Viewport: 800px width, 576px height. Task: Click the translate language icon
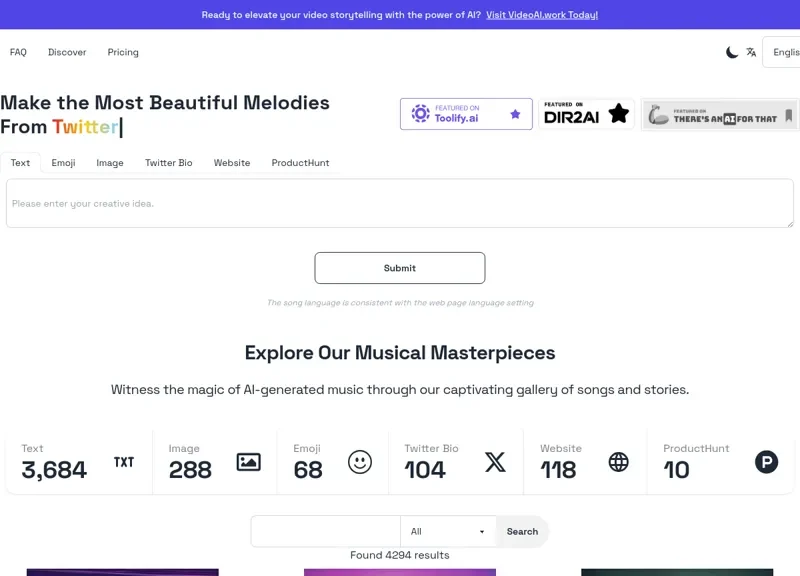(x=751, y=52)
